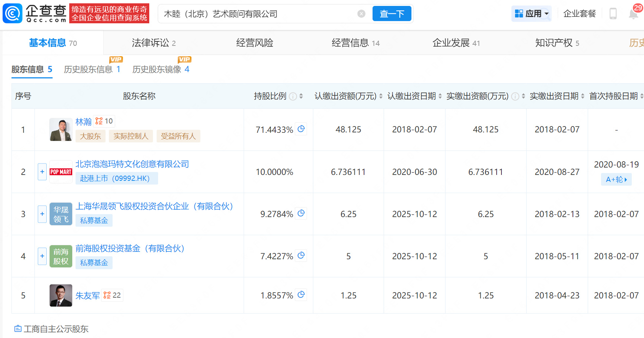644x338 pixels.
Task: Switch to the 法律诉讼 tab
Action: click(x=154, y=43)
